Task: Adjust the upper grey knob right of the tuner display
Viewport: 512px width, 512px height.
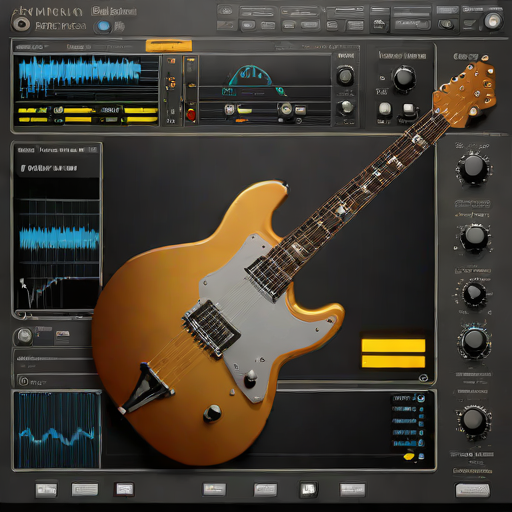Action: click(345, 76)
